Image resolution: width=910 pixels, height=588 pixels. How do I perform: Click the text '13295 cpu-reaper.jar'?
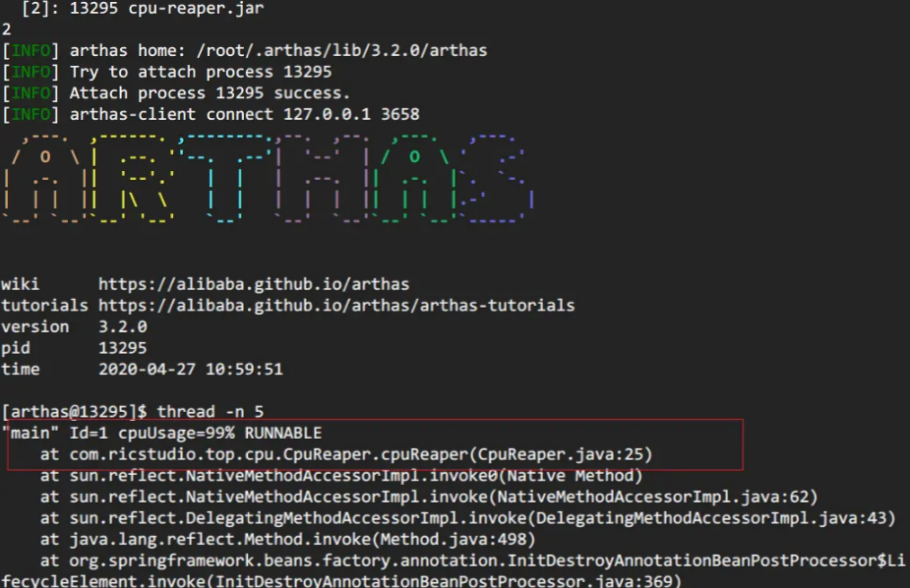(166, 8)
